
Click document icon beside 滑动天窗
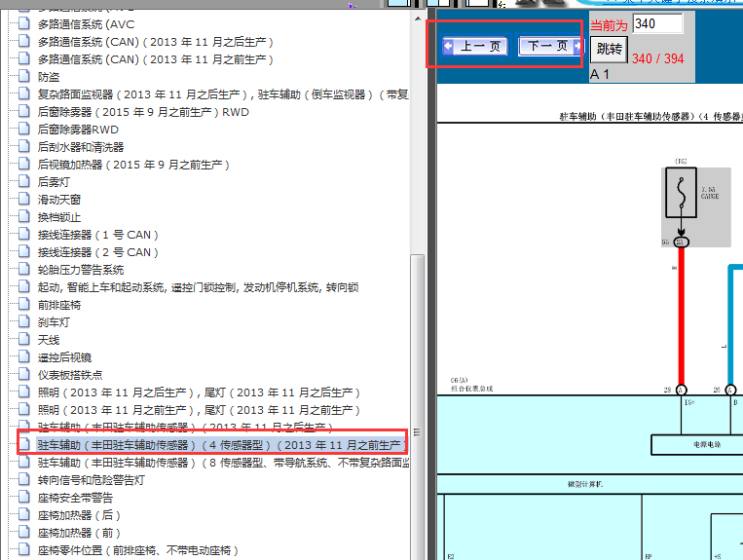(23, 199)
